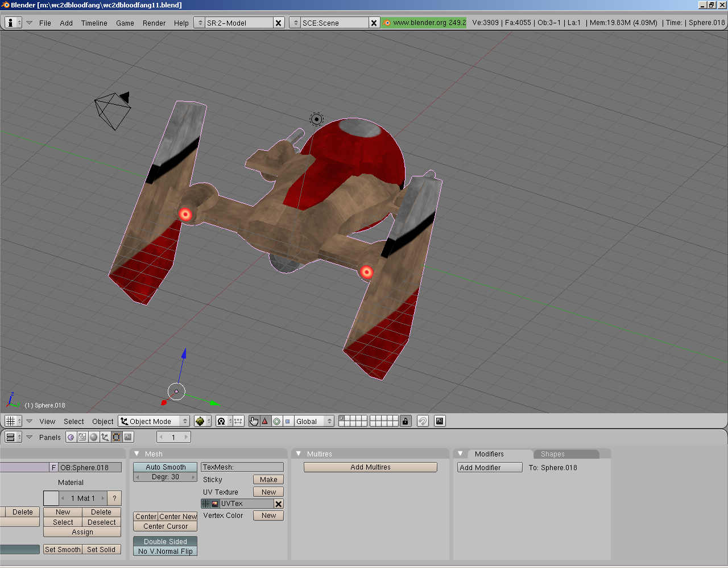Click the material color swatch
Image resolution: width=728 pixels, height=568 pixels.
point(51,498)
